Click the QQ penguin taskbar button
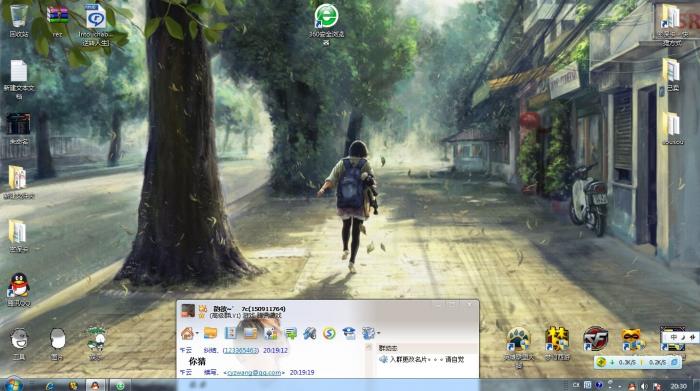Viewport: 700px width, 391px height. point(95,385)
